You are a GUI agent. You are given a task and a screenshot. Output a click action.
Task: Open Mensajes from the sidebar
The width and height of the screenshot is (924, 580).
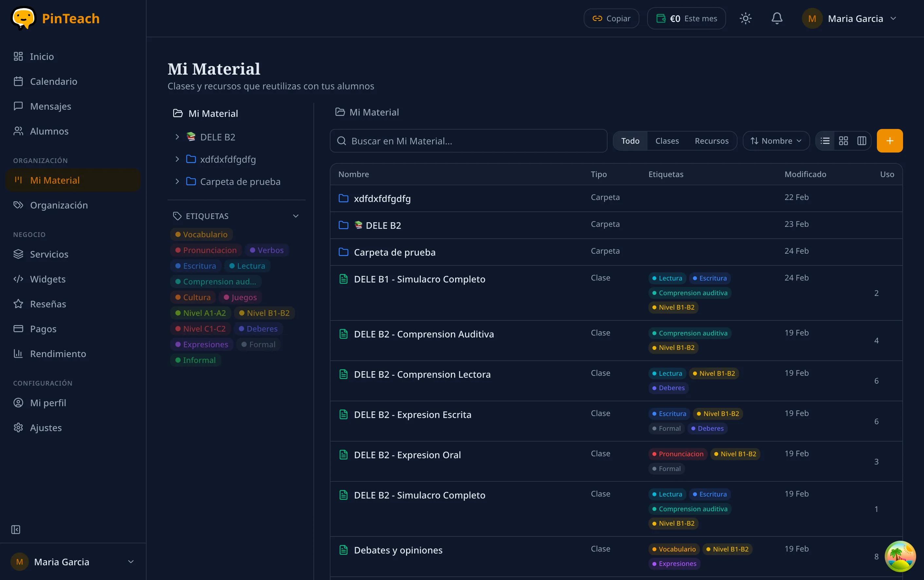pos(50,106)
